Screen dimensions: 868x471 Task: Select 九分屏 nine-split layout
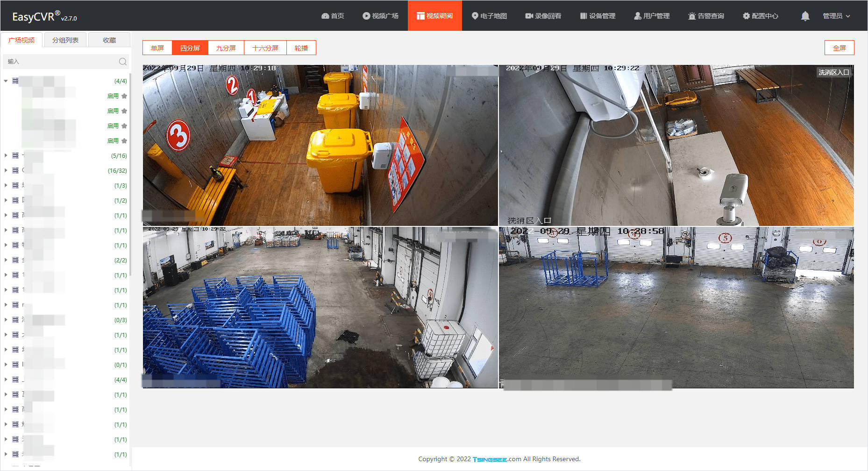click(226, 48)
